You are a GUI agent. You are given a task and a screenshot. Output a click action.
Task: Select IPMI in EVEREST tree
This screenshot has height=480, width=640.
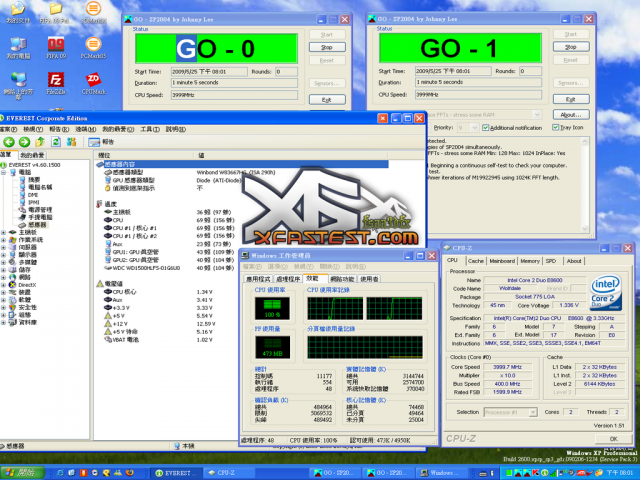[x=33, y=202]
